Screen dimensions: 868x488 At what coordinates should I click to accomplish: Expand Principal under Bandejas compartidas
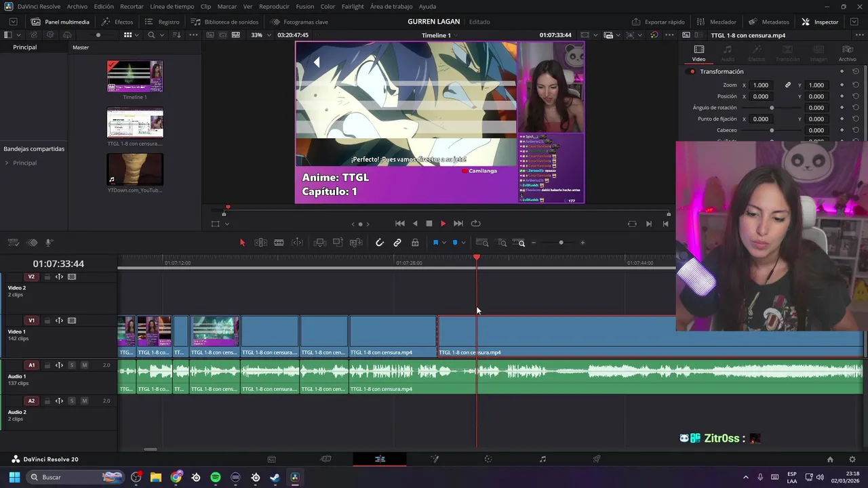point(7,163)
